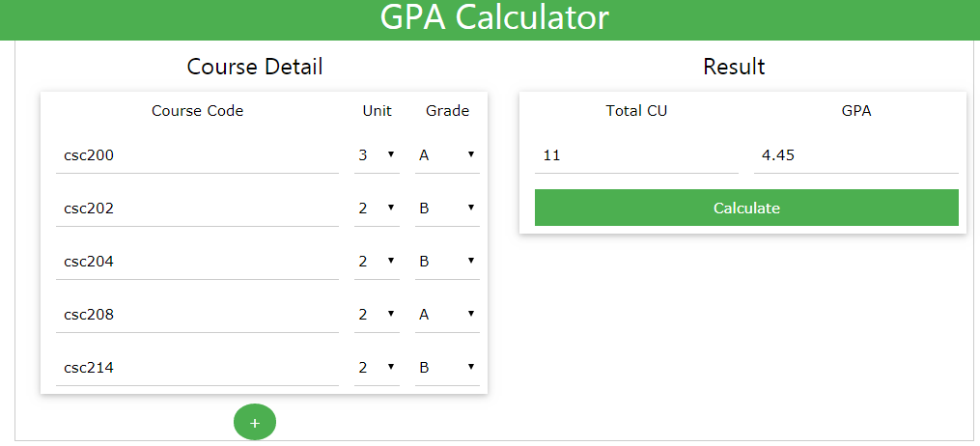
Task: Click the csc204 course code field
Action: pos(197,261)
